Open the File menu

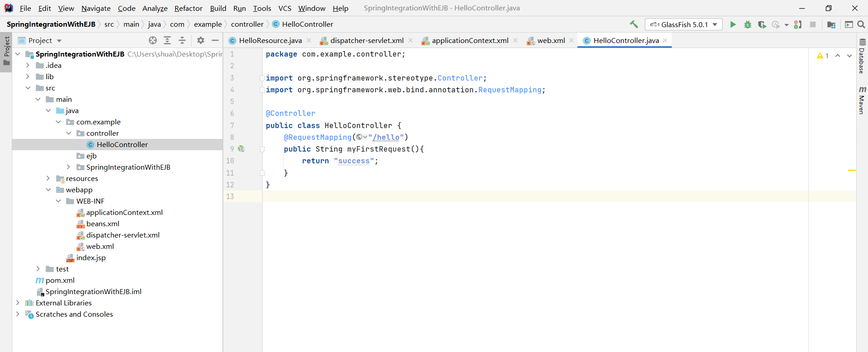[25, 8]
